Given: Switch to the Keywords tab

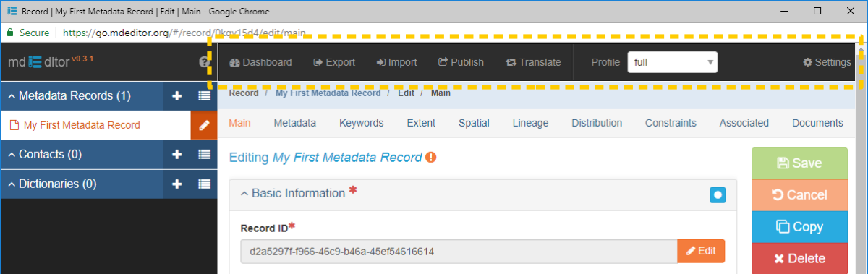Looking at the screenshot, I should tap(362, 123).
